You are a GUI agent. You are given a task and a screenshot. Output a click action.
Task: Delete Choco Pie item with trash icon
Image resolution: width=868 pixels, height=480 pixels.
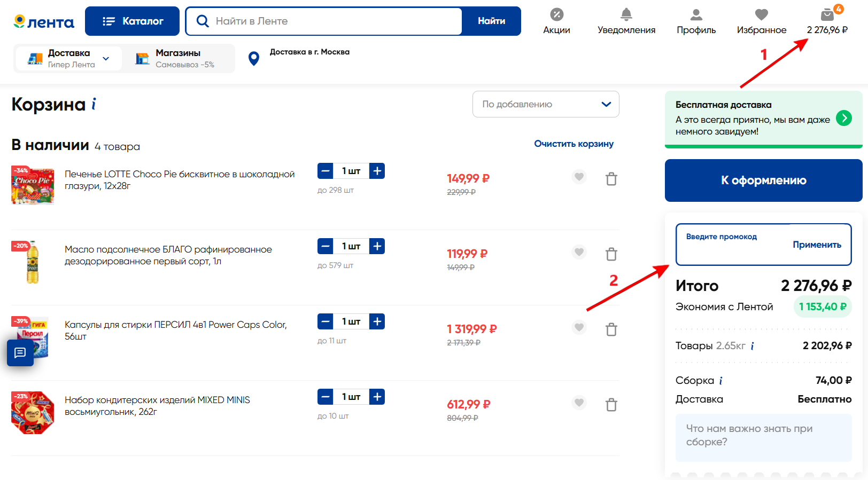point(611,179)
